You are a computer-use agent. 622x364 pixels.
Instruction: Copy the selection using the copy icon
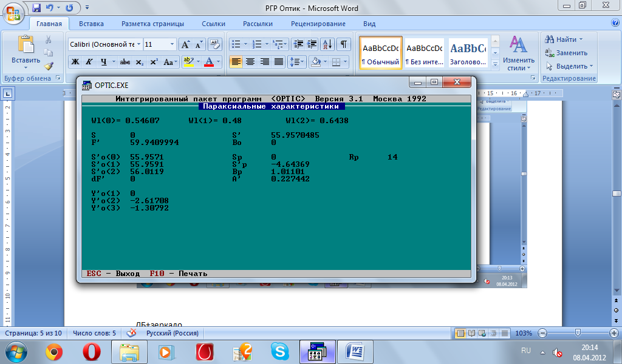[x=49, y=53]
